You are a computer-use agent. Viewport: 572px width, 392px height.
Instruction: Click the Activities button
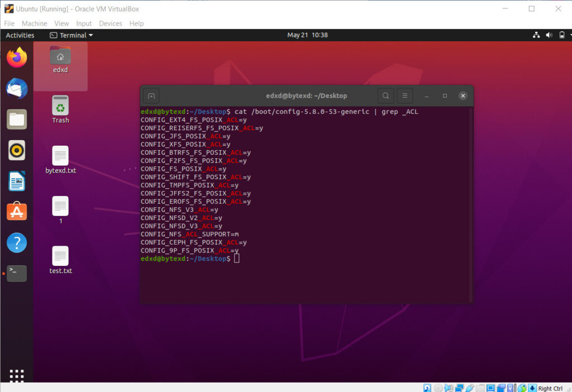point(20,35)
